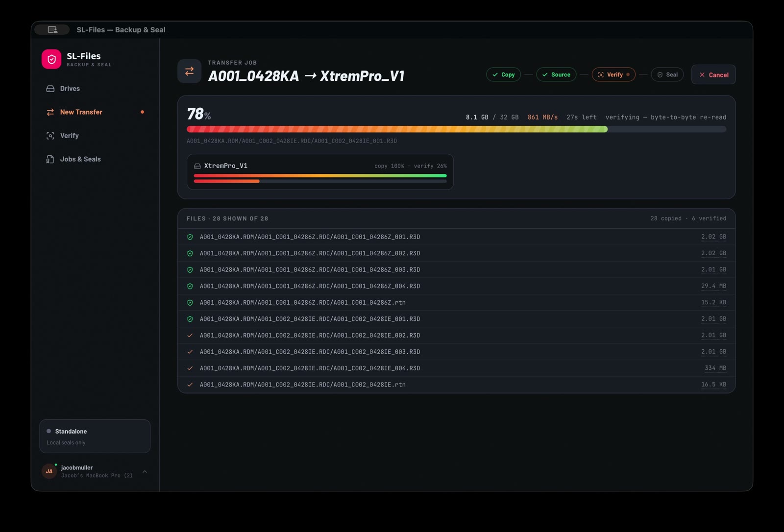Click the main 78% progress bar
784x532 pixels.
point(456,129)
